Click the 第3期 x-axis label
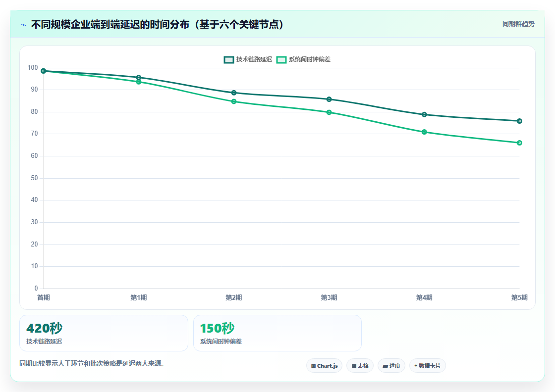The height and width of the screenshot is (392, 555). pos(329,297)
